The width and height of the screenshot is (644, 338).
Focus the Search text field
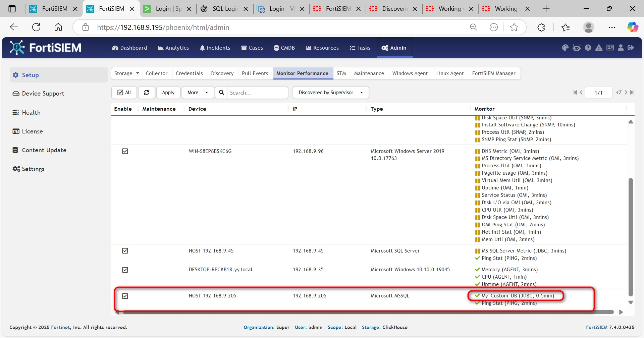coord(257,93)
